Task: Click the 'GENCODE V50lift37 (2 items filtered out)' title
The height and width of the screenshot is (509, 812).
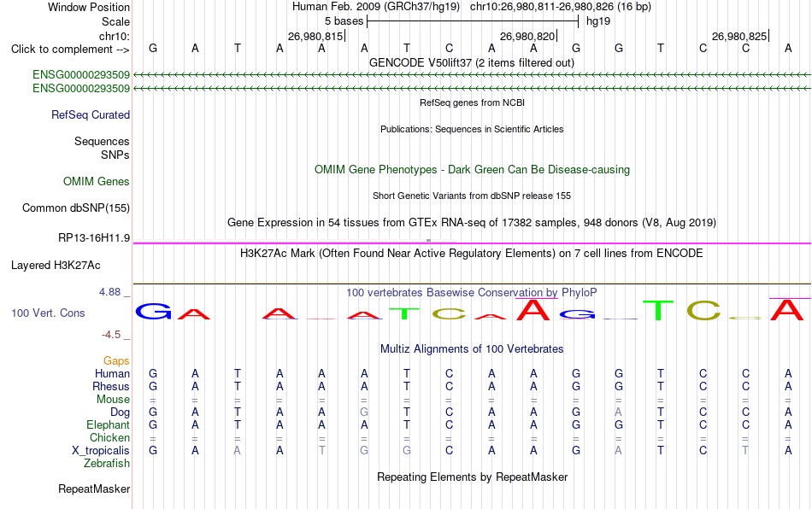Action: [472, 62]
